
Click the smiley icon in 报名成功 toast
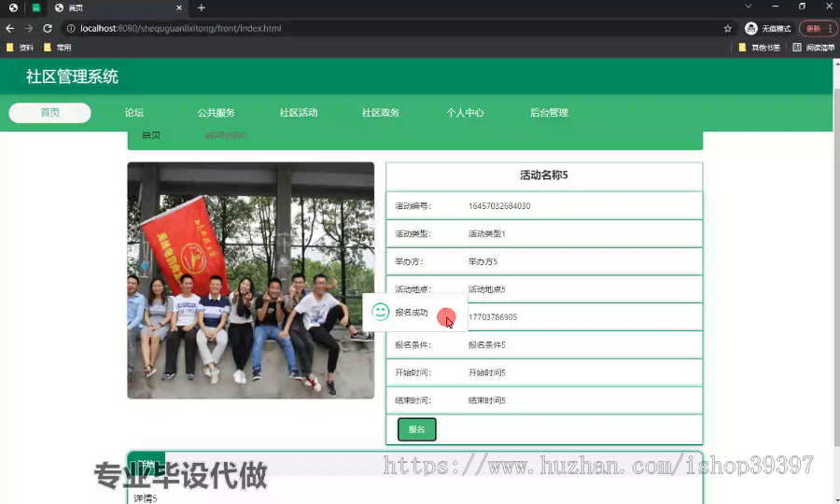(381, 312)
